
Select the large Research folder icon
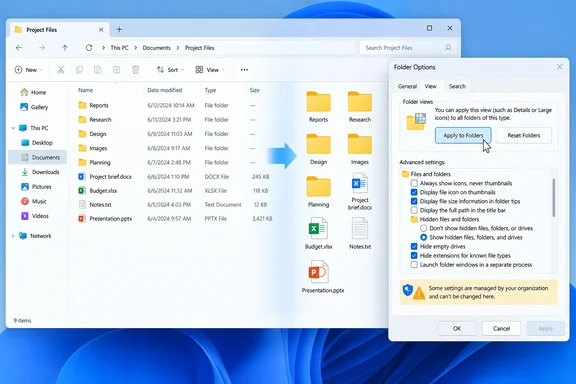(x=360, y=102)
